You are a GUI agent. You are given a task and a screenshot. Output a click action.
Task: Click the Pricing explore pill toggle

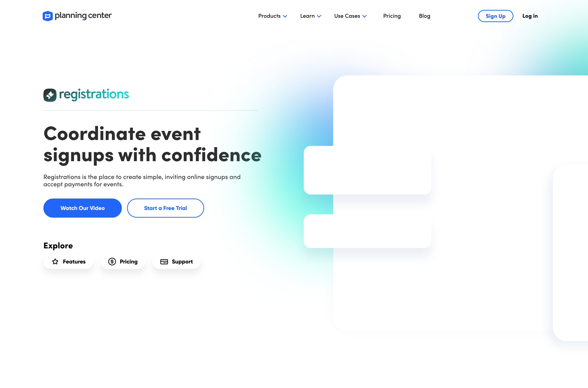click(123, 261)
